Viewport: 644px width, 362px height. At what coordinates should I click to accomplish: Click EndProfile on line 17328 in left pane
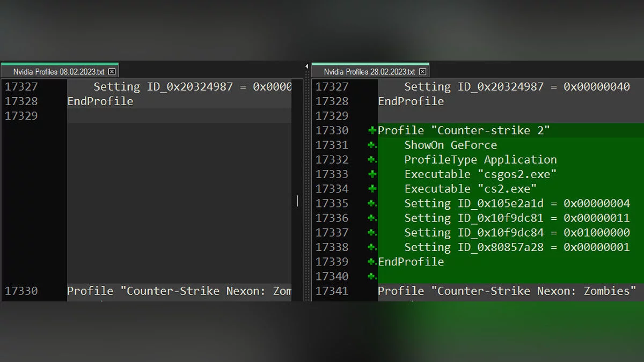100,101
